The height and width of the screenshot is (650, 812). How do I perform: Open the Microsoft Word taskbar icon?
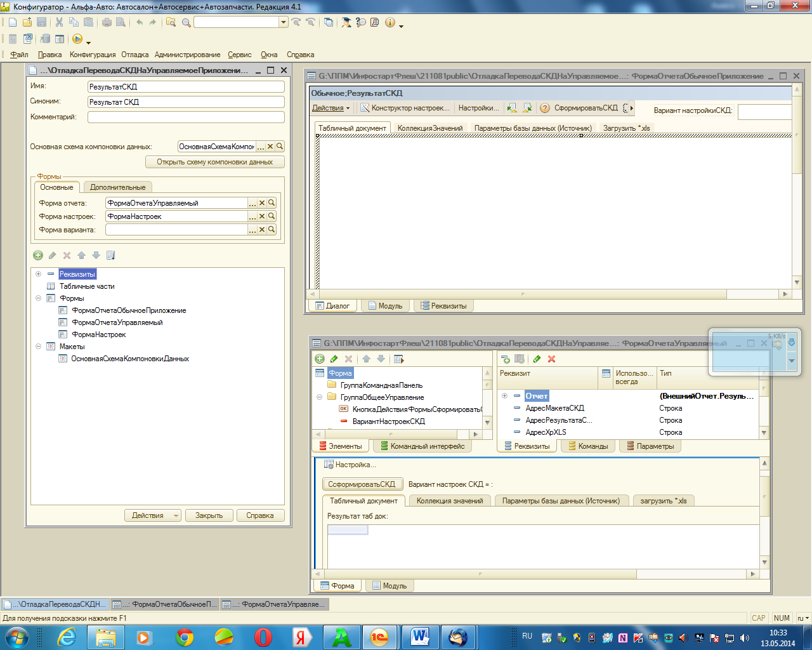(x=419, y=637)
